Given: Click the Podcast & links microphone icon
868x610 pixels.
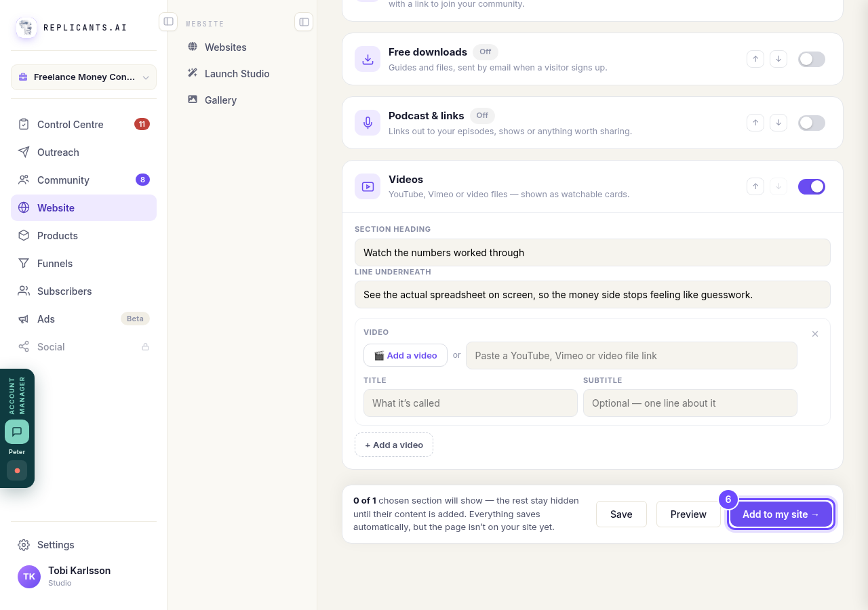Looking at the screenshot, I should point(368,123).
